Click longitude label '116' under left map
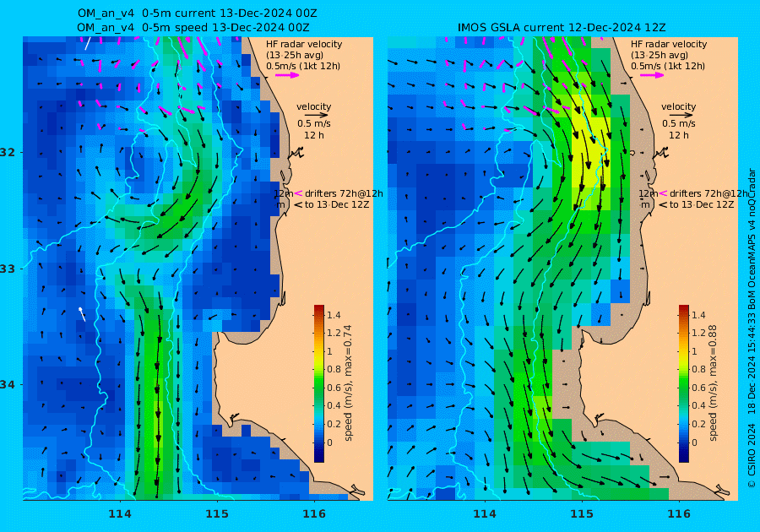 (314, 514)
